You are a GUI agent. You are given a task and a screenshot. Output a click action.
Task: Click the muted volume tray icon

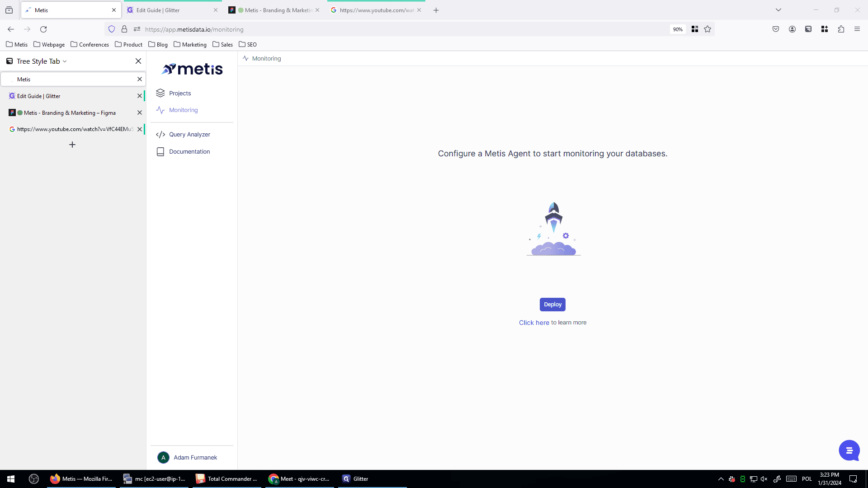tap(764, 479)
